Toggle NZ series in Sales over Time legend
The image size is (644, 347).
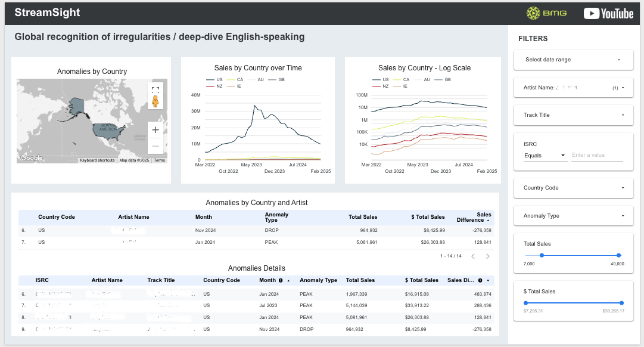coord(214,86)
